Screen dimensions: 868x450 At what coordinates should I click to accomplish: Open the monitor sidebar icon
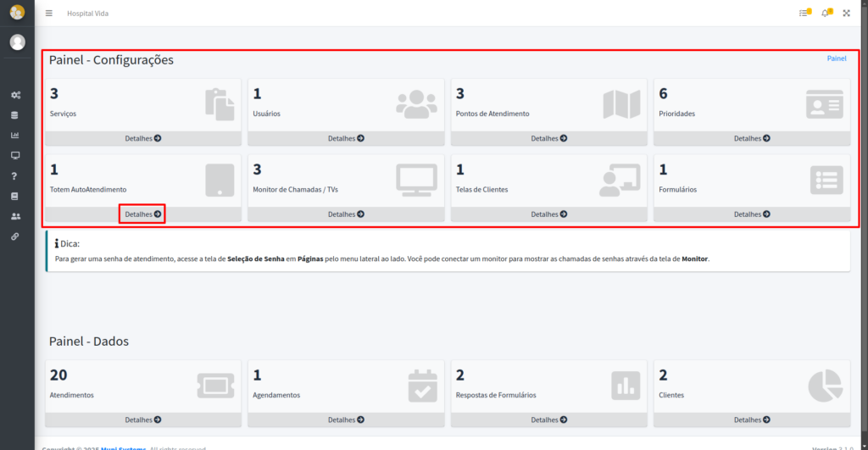[15, 156]
